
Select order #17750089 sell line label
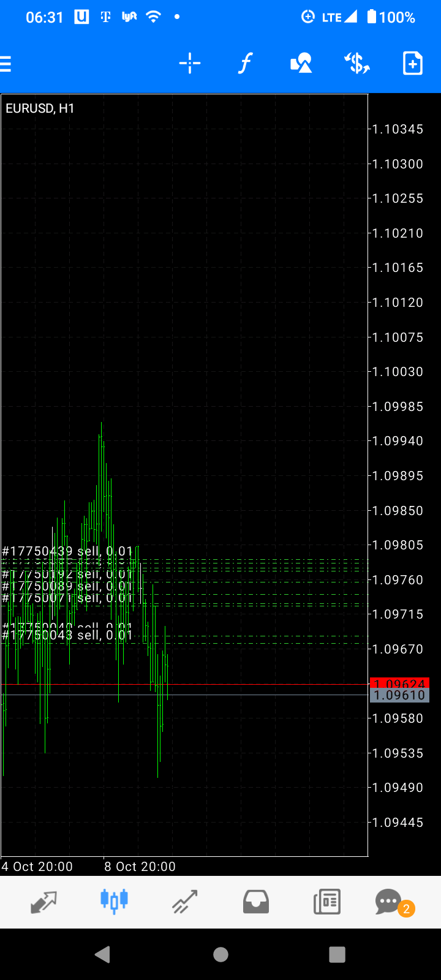(x=67, y=586)
